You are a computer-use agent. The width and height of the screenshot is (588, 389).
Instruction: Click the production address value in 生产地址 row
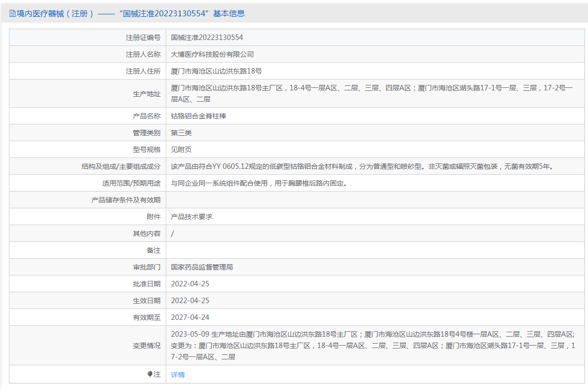coord(372,93)
